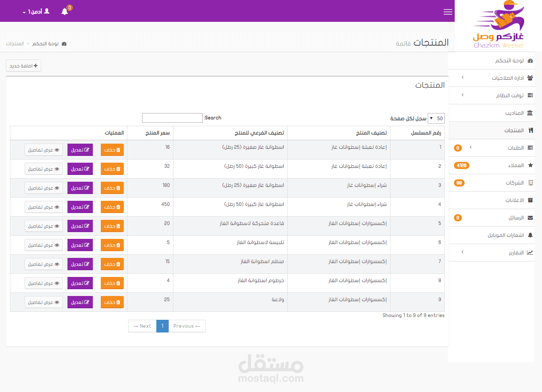Sort by رقم المسلسل column header
The width and height of the screenshot is (542, 392).
417,133
